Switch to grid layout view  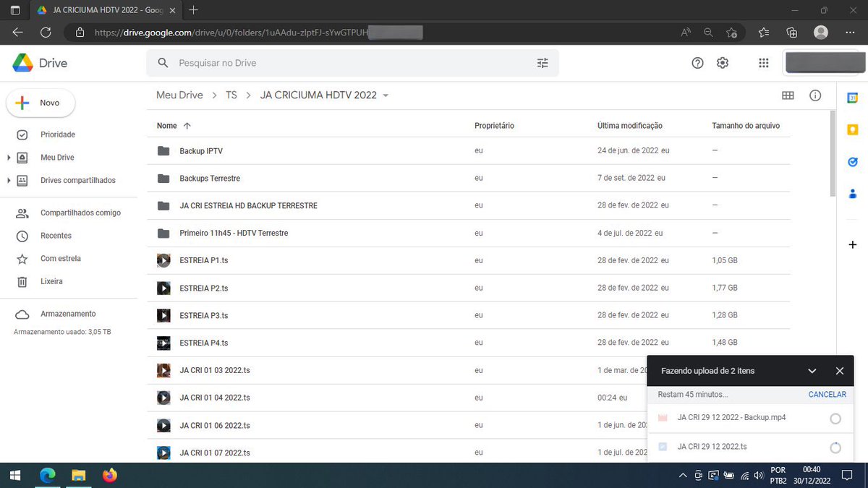[788, 95]
